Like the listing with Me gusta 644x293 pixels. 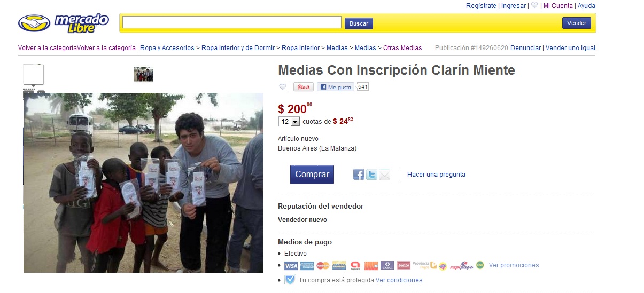[x=336, y=87]
